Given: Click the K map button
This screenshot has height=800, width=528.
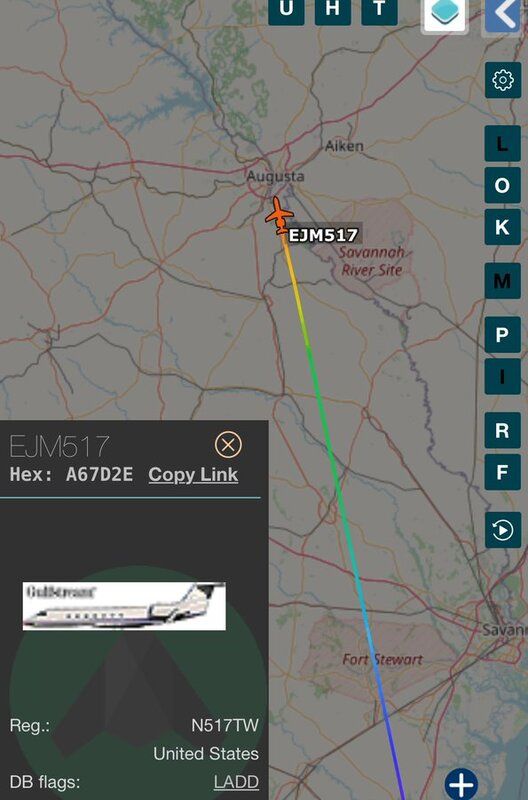Looking at the screenshot, I should [x=502, y=227].
